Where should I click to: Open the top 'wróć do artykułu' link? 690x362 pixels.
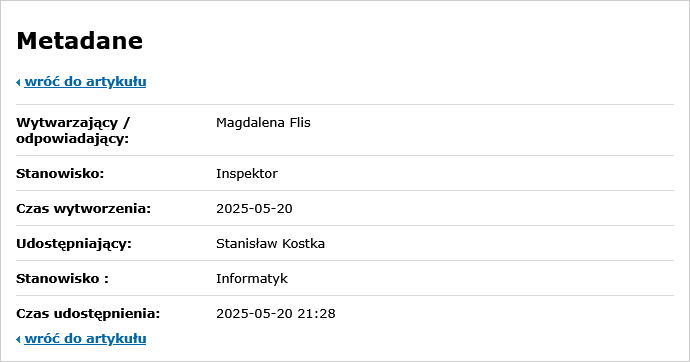(x=85, y=82)
